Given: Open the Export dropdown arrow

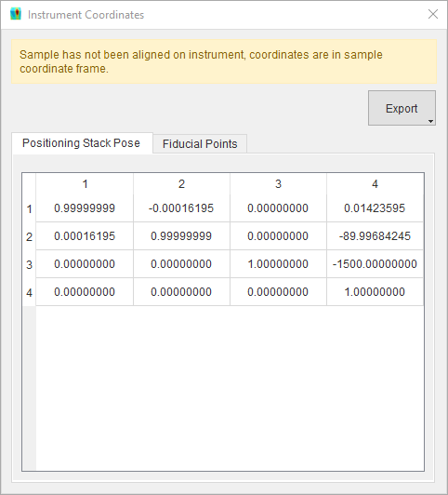Looking at the screenshot, I should coord(430,121).
